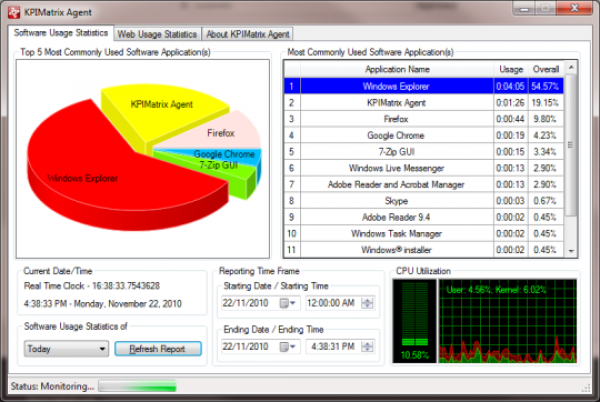The width and height of the screenshot is (600, 402).
Task: Select the Skype row
Action: click(424, 201)
